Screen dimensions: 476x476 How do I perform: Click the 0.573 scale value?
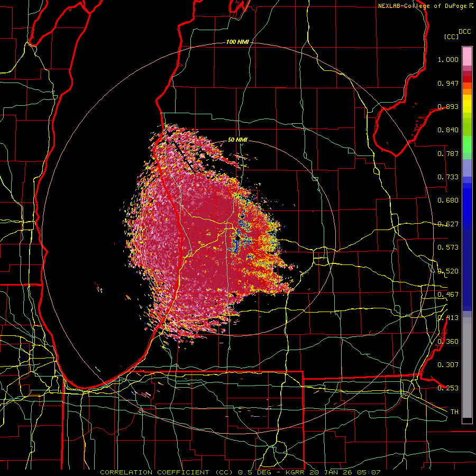(x=448, y=248)
